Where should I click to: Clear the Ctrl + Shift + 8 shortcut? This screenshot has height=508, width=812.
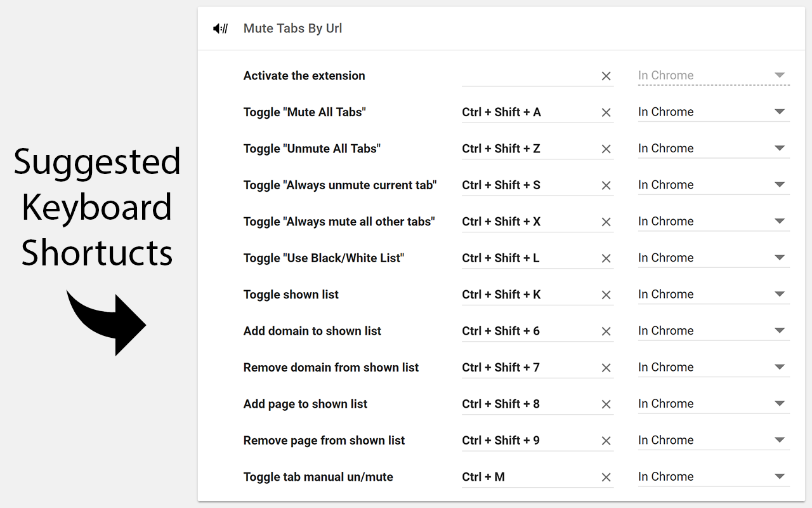pos(606,404)
